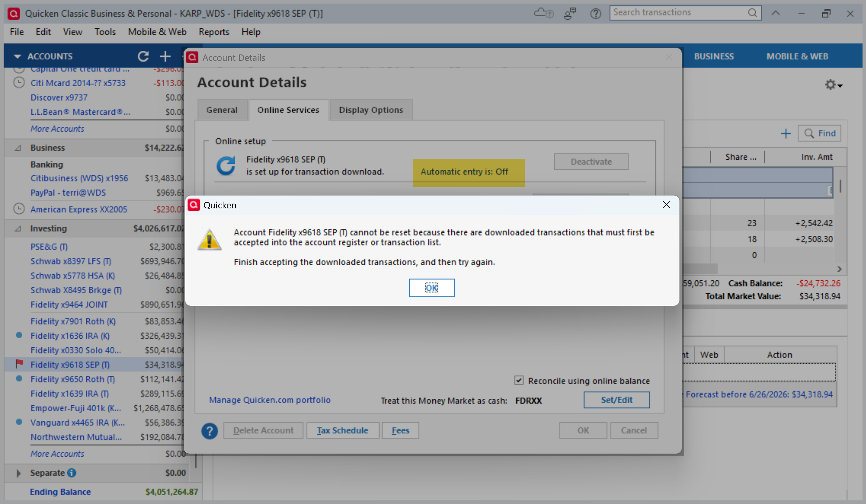Click the info icon next to Separate
The width and height of the screenshot is (866, 504).
click(x=71, y=473)
